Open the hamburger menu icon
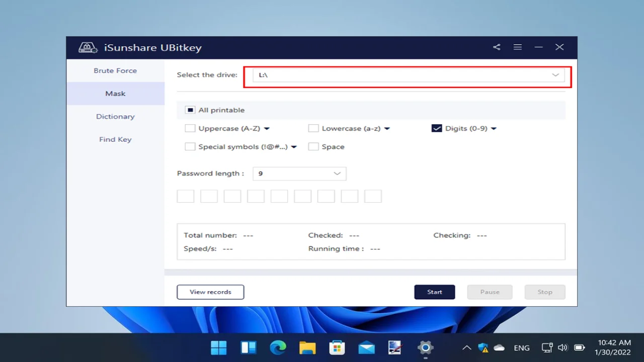The image size is (644, 362). click(518, 47)
